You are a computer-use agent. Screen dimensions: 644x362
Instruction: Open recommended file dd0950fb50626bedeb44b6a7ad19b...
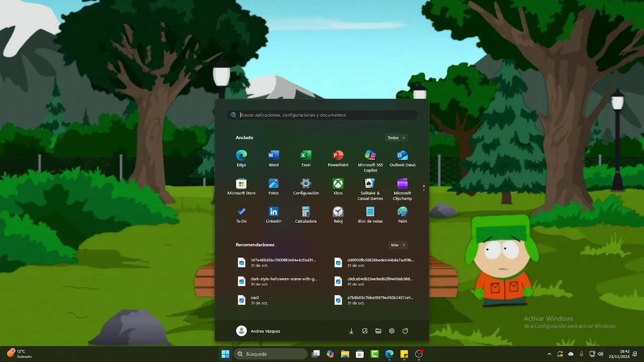(x=374, y=262)
